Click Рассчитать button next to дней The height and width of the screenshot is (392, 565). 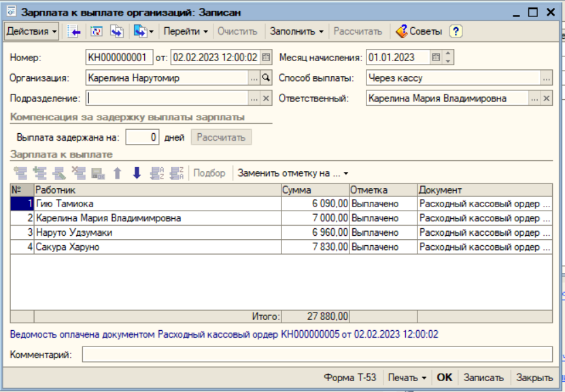(x=221, y=137)
